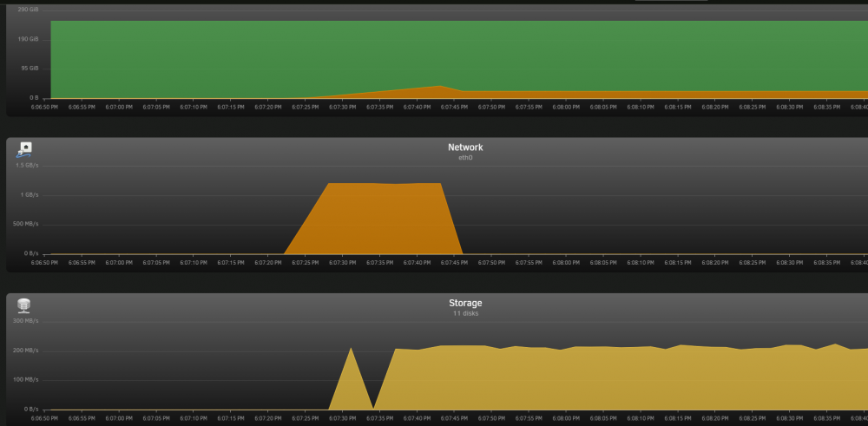Click 6:07:35 PM on Storage time axis
Image resolution: width=868 pixels, height=426 pixels.
(379, 419)
